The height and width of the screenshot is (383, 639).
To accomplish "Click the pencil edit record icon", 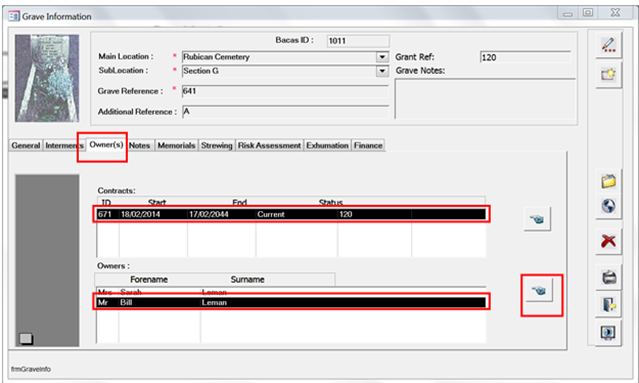I will [x=608, y=45].
